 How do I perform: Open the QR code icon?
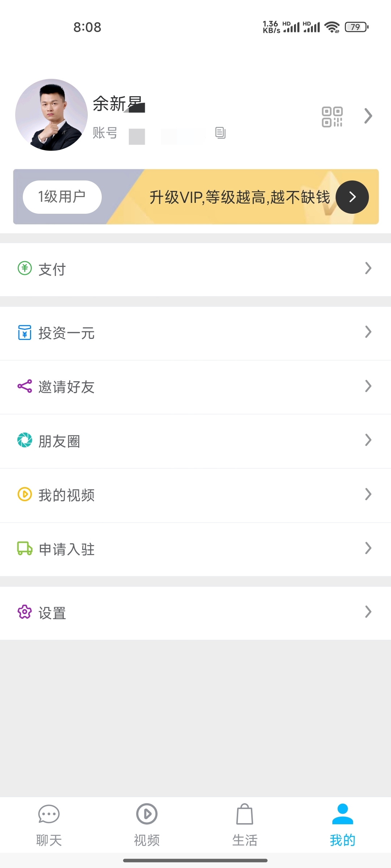pyautogui.click(x=332, y=117)
